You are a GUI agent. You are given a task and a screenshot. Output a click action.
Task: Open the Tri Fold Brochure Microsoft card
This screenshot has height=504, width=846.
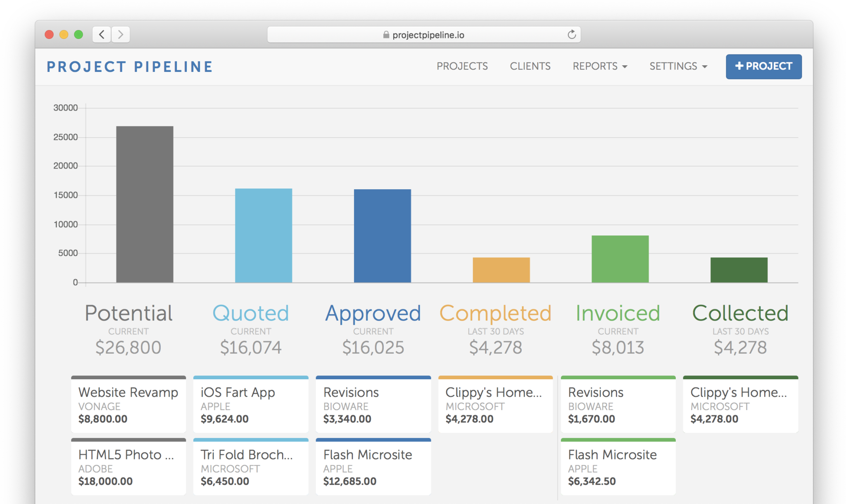pyautogui.click(x=251, y=467)
